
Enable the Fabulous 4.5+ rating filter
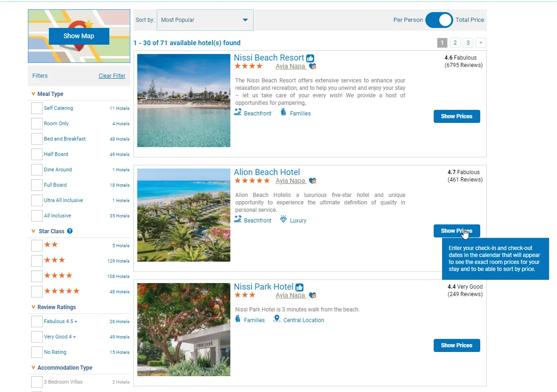[37, 322]
